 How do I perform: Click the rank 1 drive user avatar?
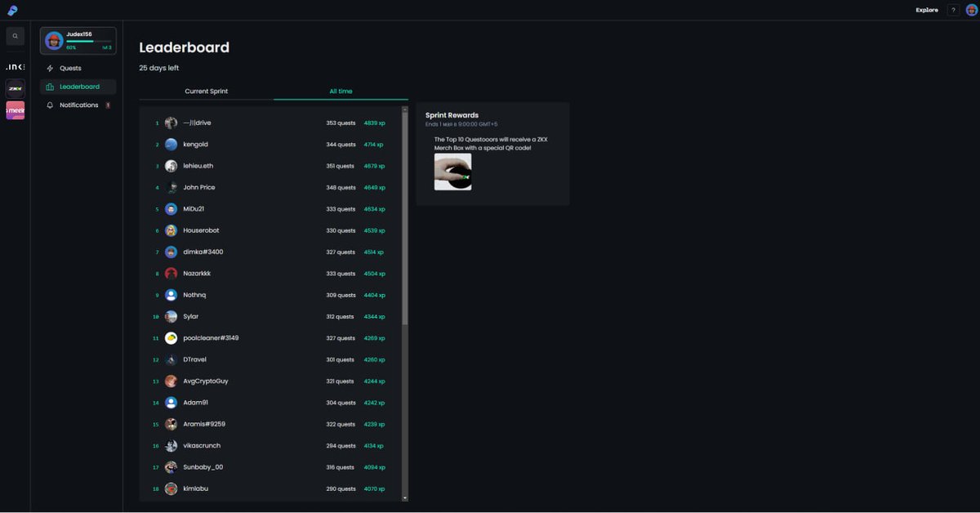(171, 123)
